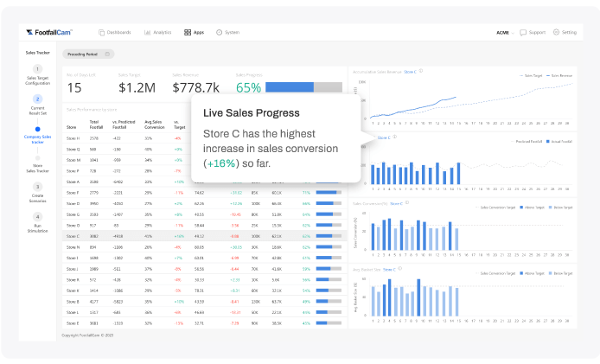Select the Store Q row

coord(204,150)
